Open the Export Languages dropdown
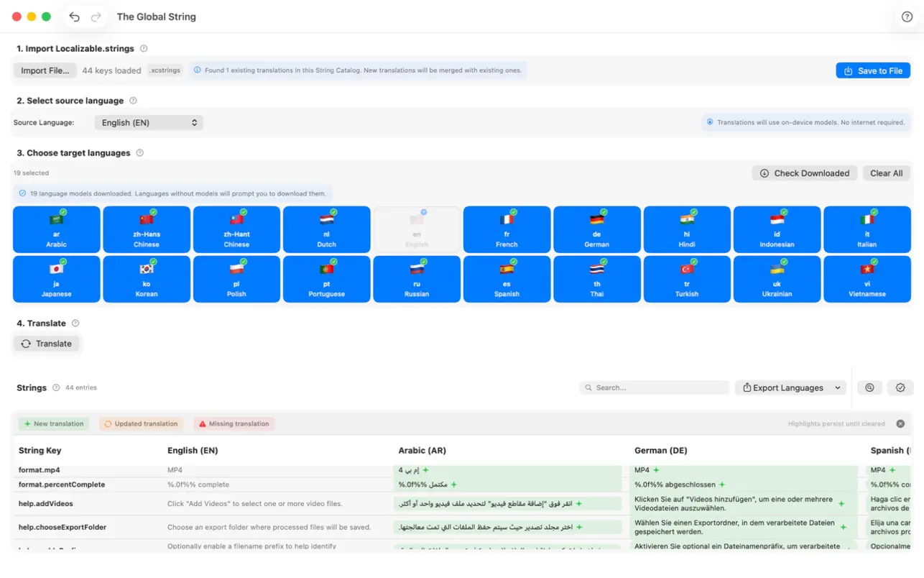The height and width of the screenshot is (578, 924). pos(790,387)
